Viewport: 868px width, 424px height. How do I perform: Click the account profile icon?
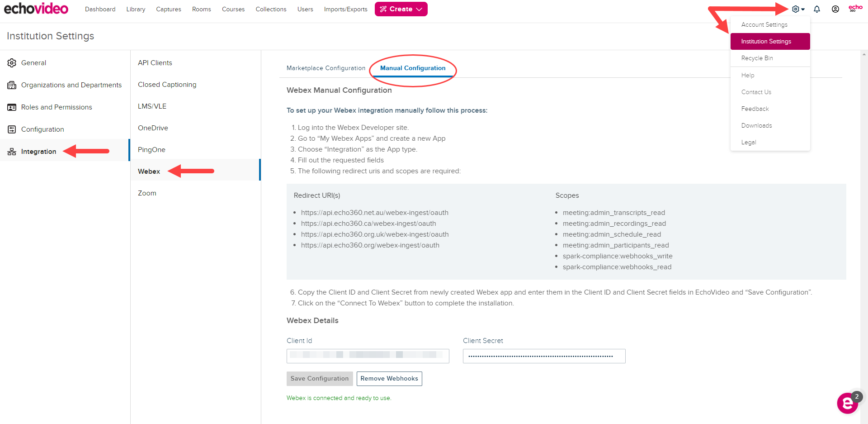(835, 9)
